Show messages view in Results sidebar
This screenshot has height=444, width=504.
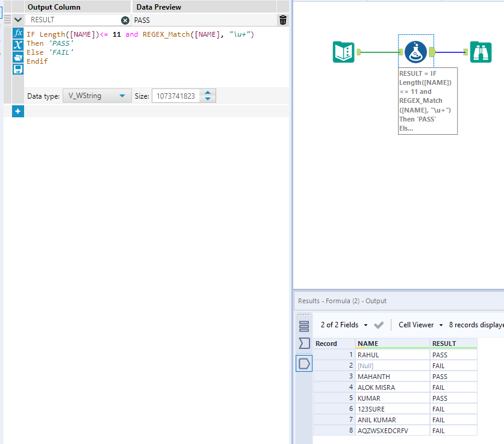tap(304, 326)
